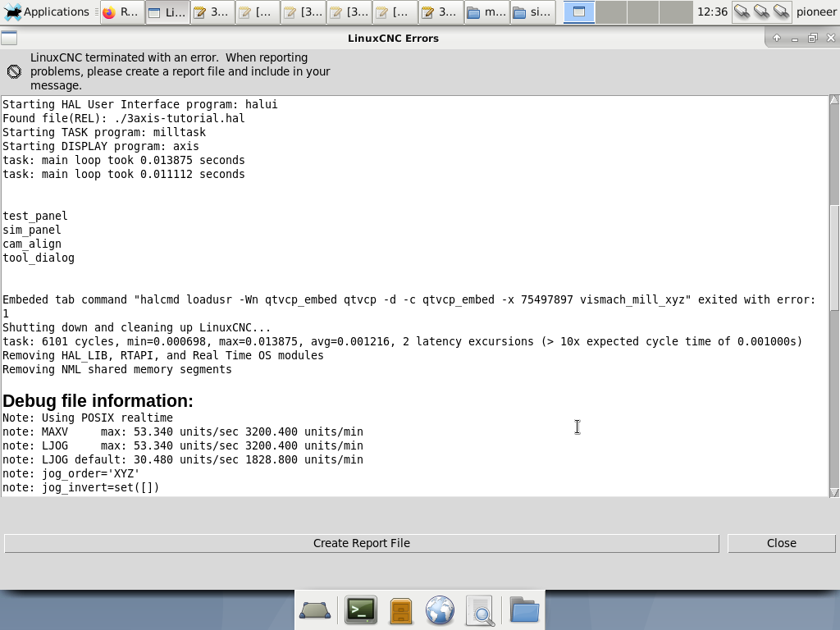Select the 'si...' folder taskbar window

pos(532,12)
